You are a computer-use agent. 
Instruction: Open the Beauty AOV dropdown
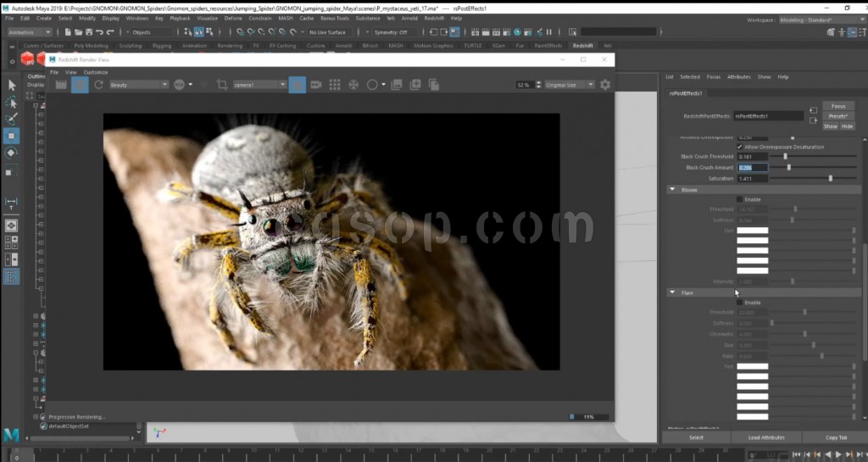pyautogui.click(x=138, y=85)
